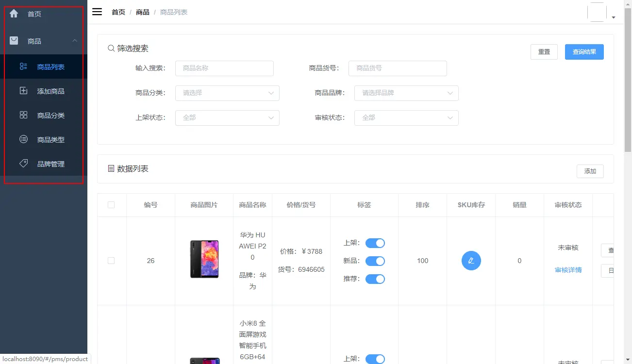Click the grid icon beside 商品分类
The height and width of the screenshot is (364, 632).
[x=23, y=115]
